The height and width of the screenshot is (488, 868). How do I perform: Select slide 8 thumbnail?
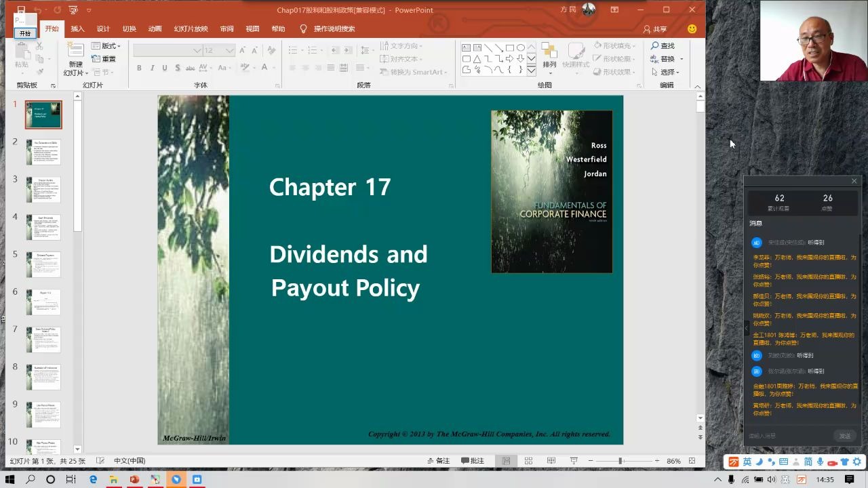click(43, 377)
